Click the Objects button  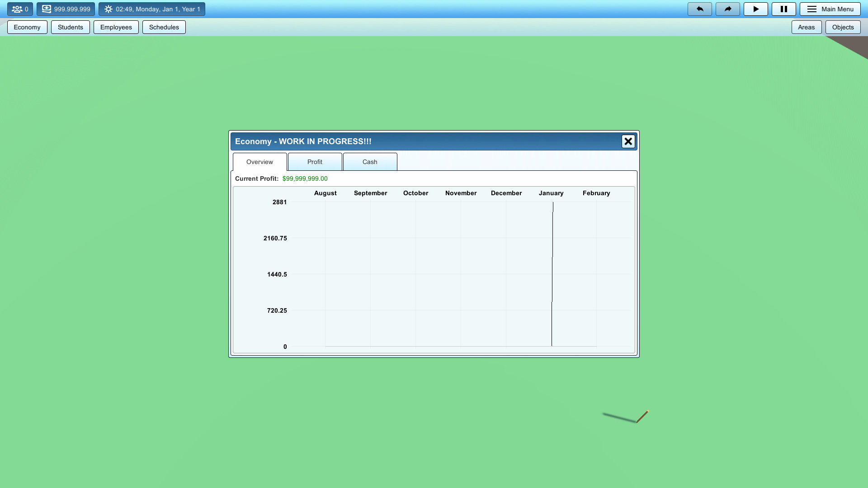pyautogui.click(x=843, y=27)
